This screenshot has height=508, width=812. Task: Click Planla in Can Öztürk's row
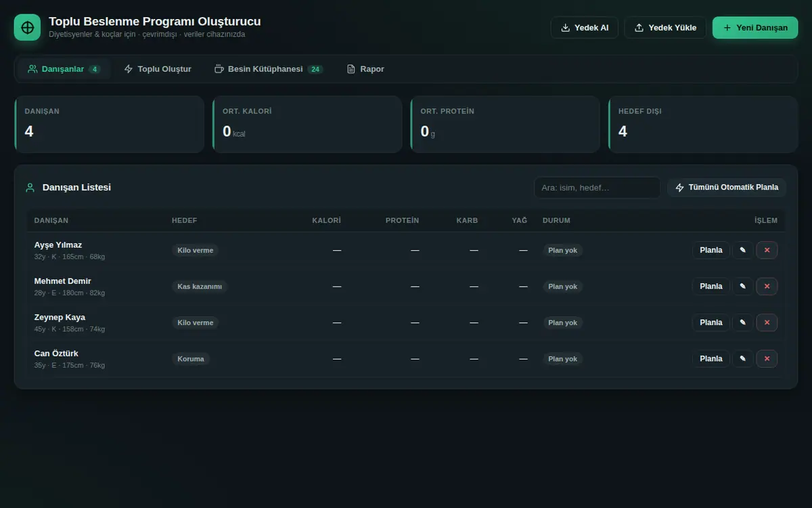pos(710,359)
